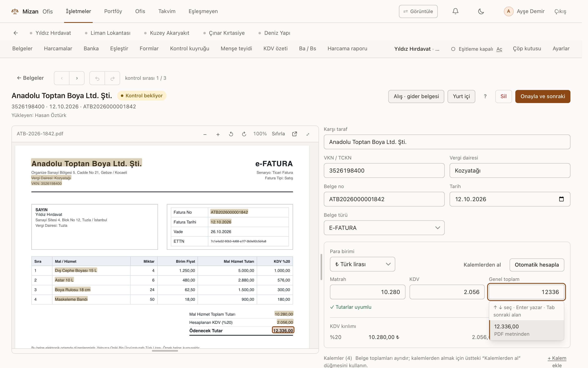Click Otomatik hesapla button

tap(537, 265)
